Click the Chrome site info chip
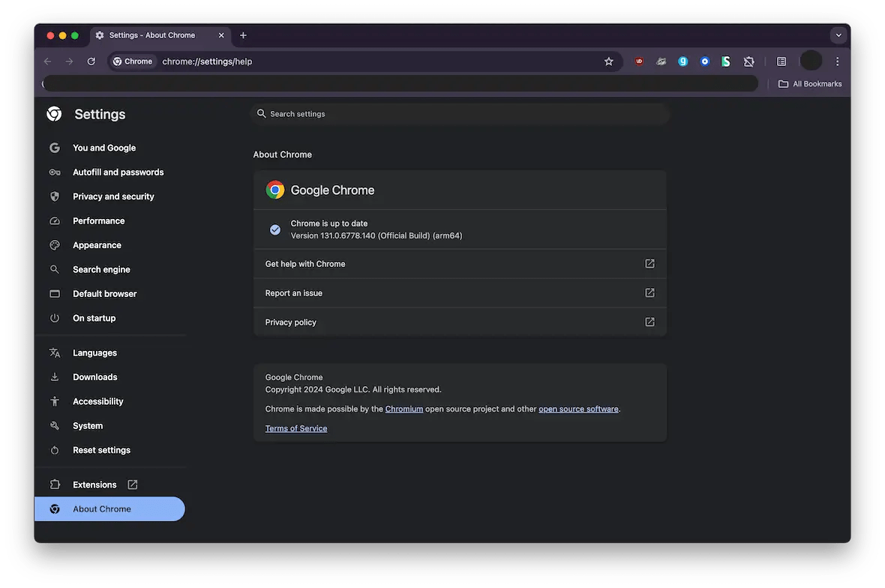 coord(133,61)
